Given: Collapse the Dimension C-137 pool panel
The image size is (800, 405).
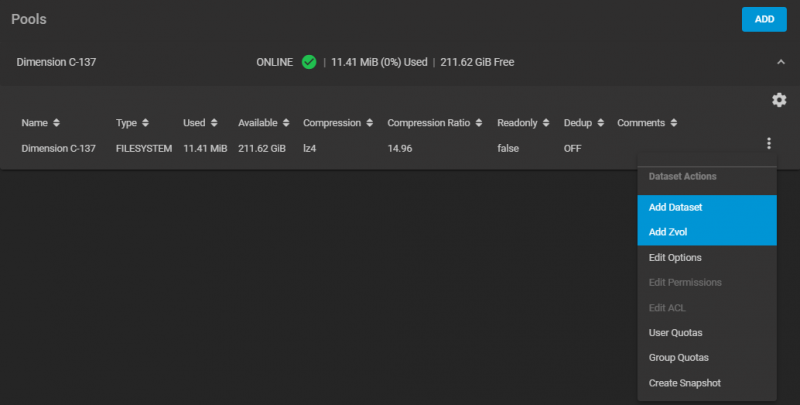Looking at the screenshot, I should (x=780, y=62).
